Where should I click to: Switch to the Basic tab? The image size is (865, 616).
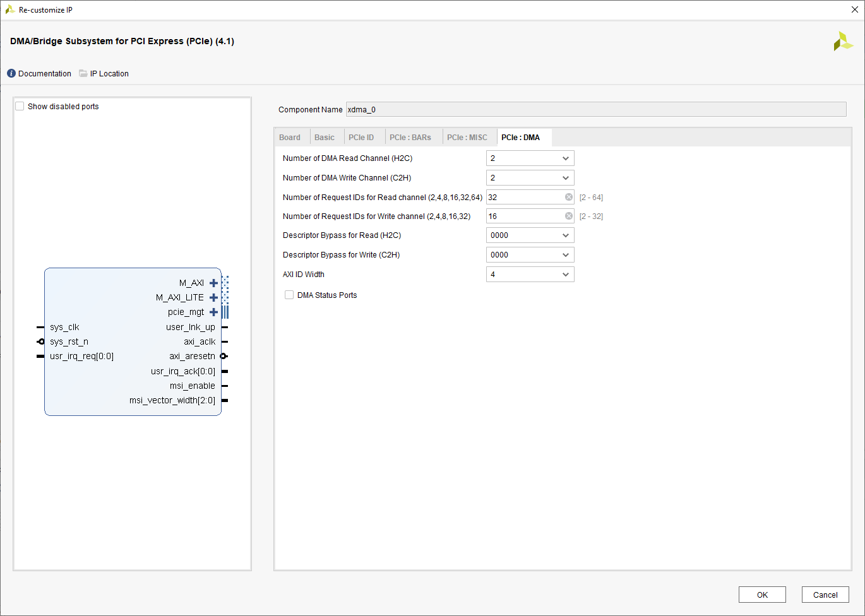coord(325,138)
